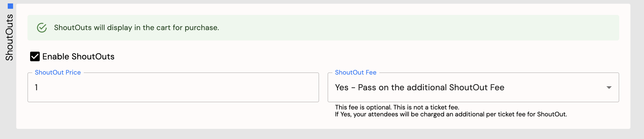Click empty space at the end of the ShoutOut Price box
Viewport: 644px width, 139px height.
tap(267, 87)
